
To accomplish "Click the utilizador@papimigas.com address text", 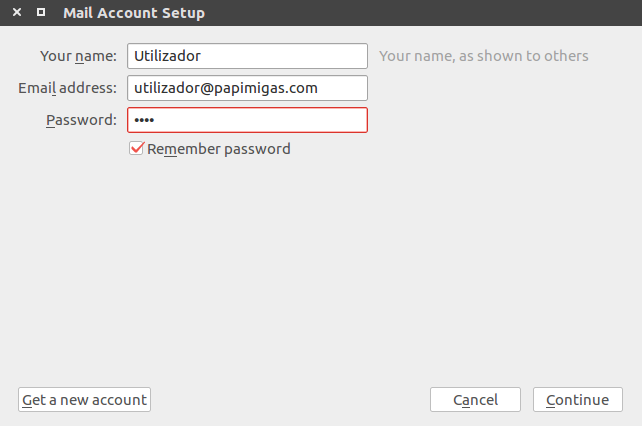I will 225,88.
